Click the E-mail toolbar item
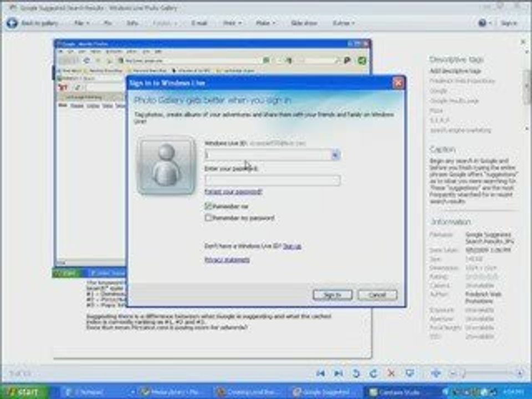Image resolution: width=532 pixels, height=399 pixels. click(199, 23)
